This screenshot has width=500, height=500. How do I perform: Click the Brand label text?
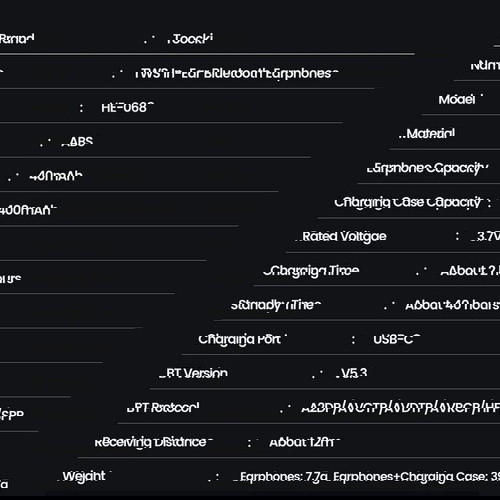17,39
